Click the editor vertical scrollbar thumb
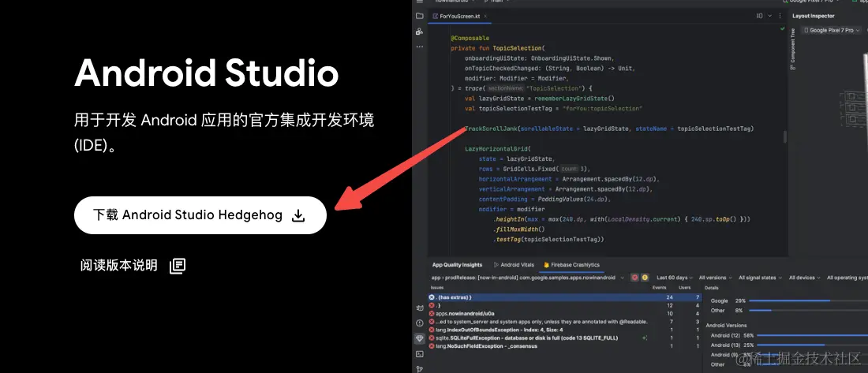This screenshot has height=373, width=868. point(784,136)
